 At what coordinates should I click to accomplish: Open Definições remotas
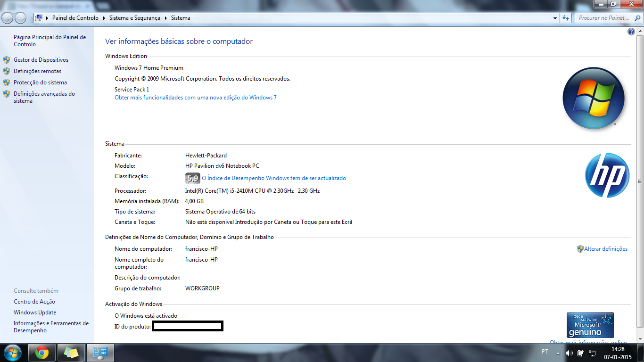coord(37,71)
